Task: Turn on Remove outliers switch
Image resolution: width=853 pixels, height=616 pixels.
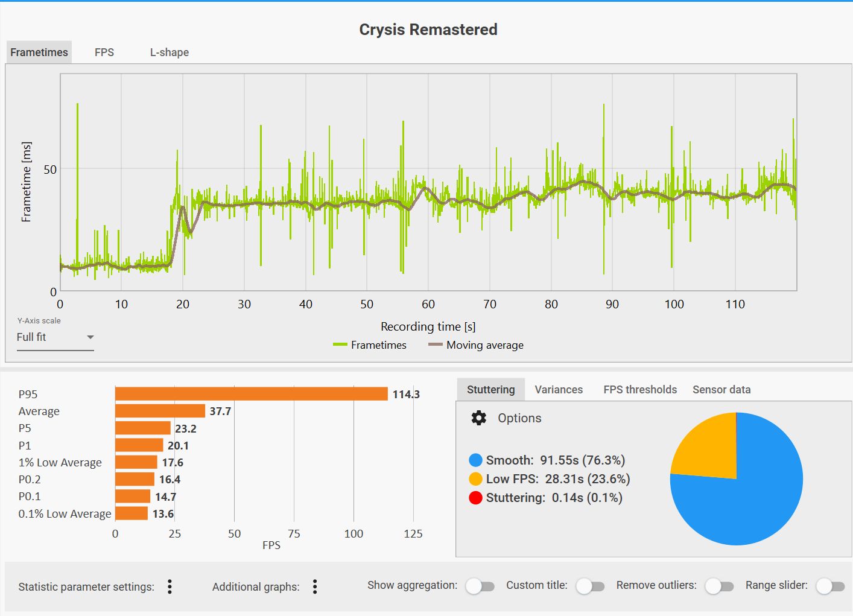Action: coord(720,586)
